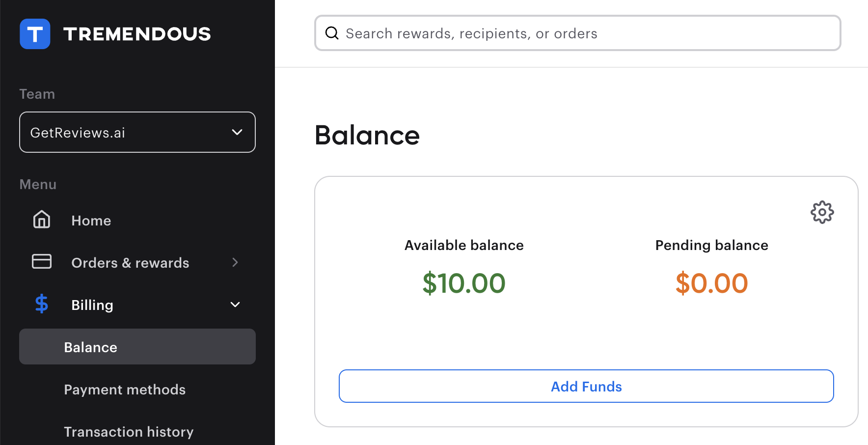Click the dollar sign icon next to Billing
868x445 pixels.
click(x=41, y=304)
